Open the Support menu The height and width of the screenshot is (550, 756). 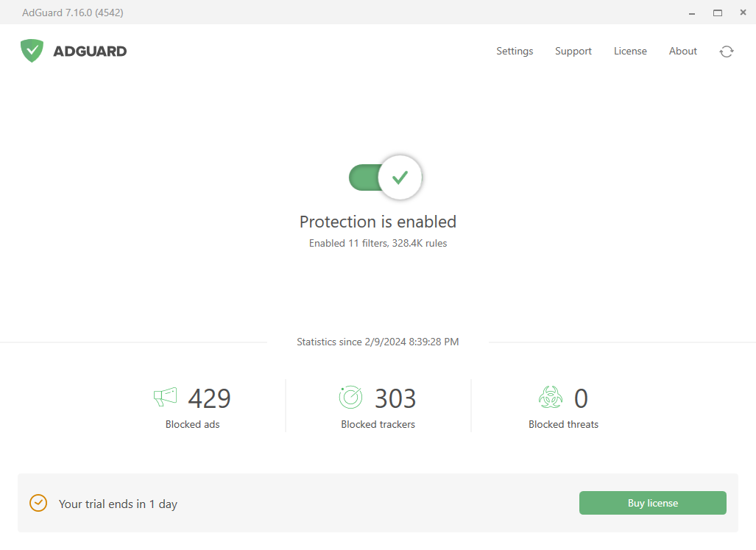pos(573,51)
